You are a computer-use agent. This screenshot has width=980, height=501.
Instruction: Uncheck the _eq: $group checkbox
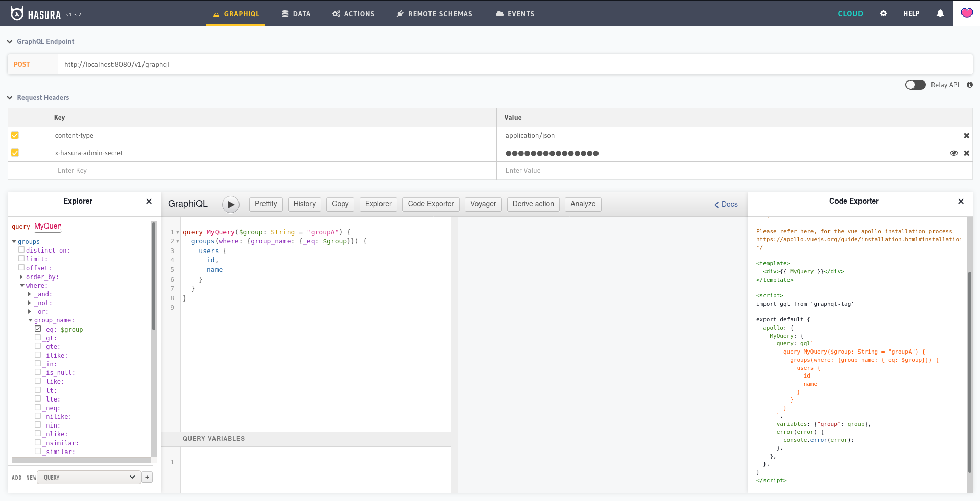click(38, 329)
